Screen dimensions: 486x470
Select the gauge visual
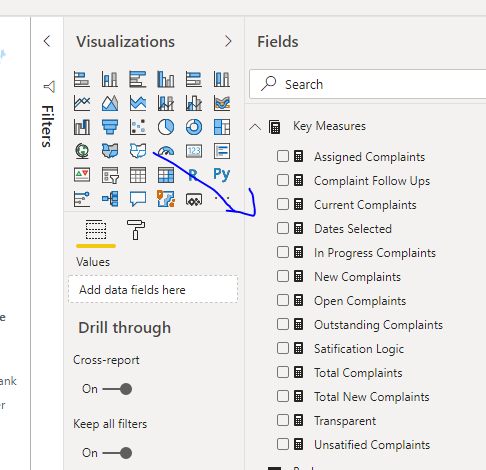point(166,151)
